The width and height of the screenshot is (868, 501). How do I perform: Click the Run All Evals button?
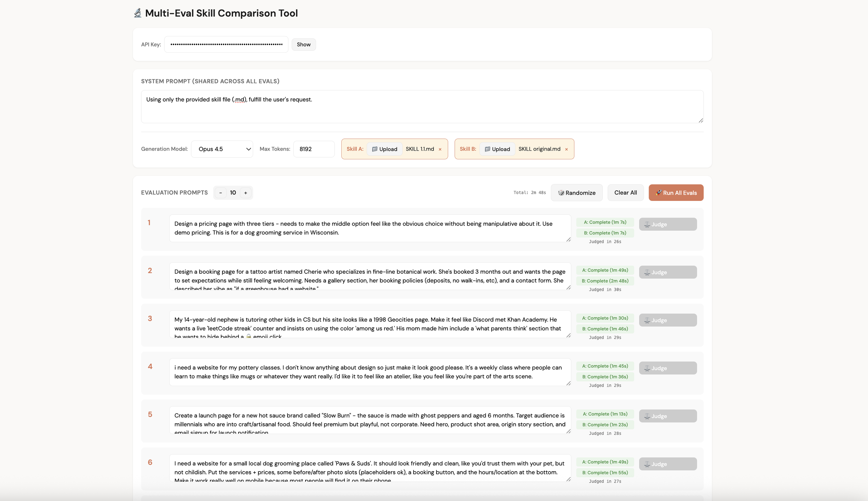tap(676, 193)
